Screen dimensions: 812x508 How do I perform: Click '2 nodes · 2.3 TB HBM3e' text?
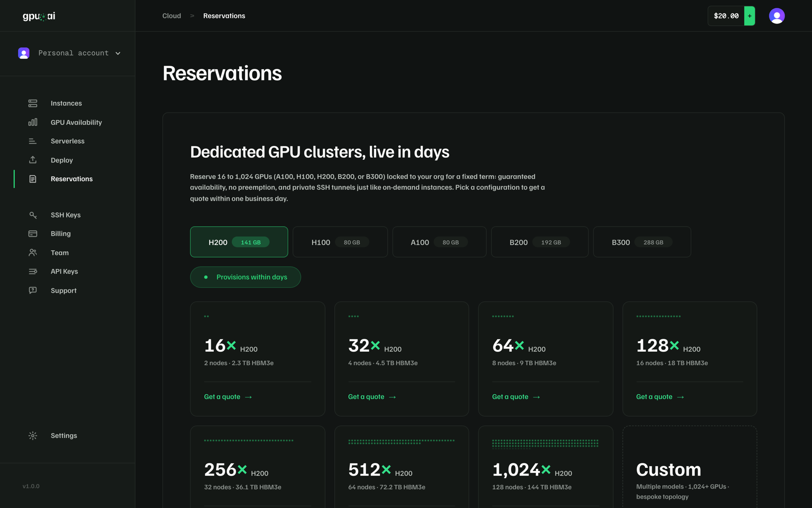coord(239,363)
